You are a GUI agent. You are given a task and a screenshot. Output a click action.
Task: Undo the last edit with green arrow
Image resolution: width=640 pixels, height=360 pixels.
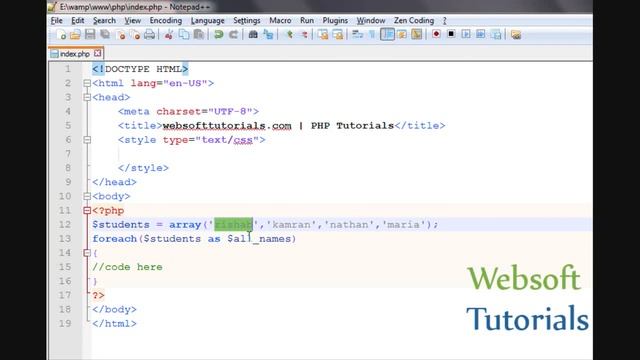pyautogui.click(x=219, y=35)
